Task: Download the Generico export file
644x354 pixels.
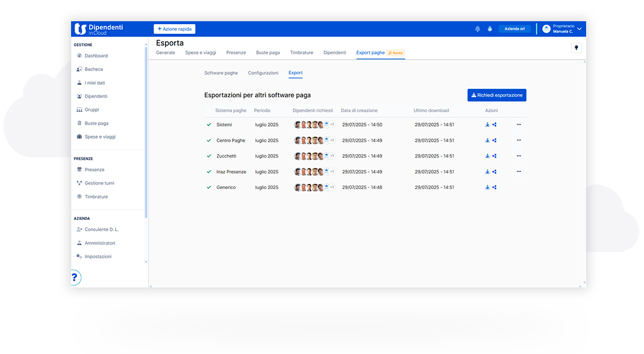Action: point(488,187)
